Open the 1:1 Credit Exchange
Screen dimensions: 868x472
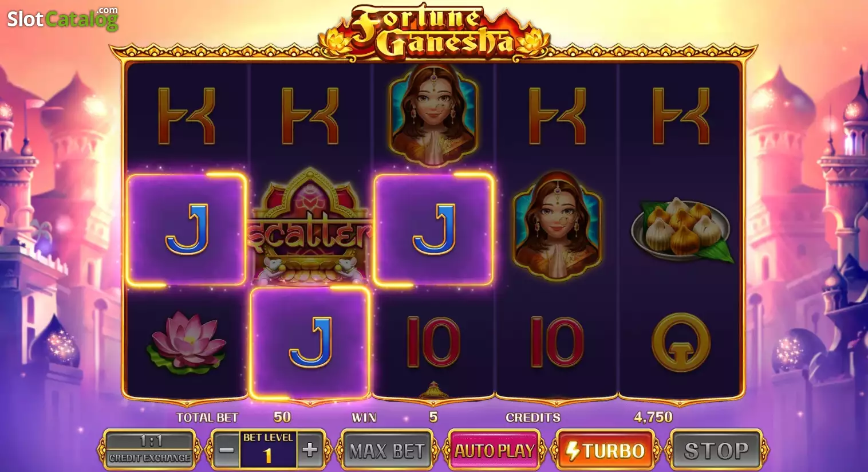(x=150, y=449)
